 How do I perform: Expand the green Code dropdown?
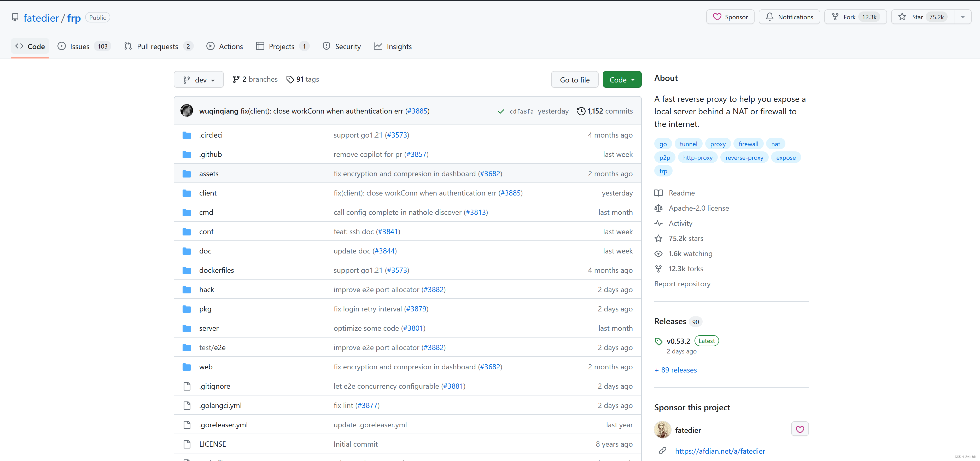622,80
